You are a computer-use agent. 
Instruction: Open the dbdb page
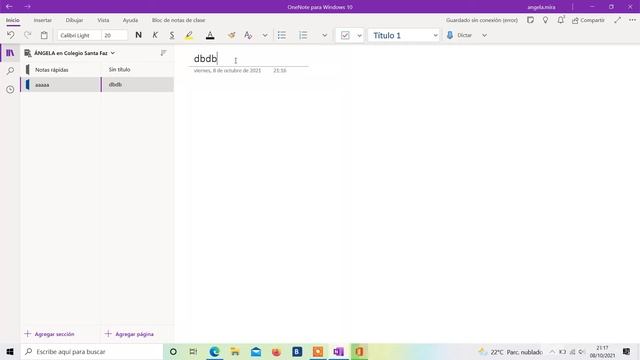coord(138,85)
